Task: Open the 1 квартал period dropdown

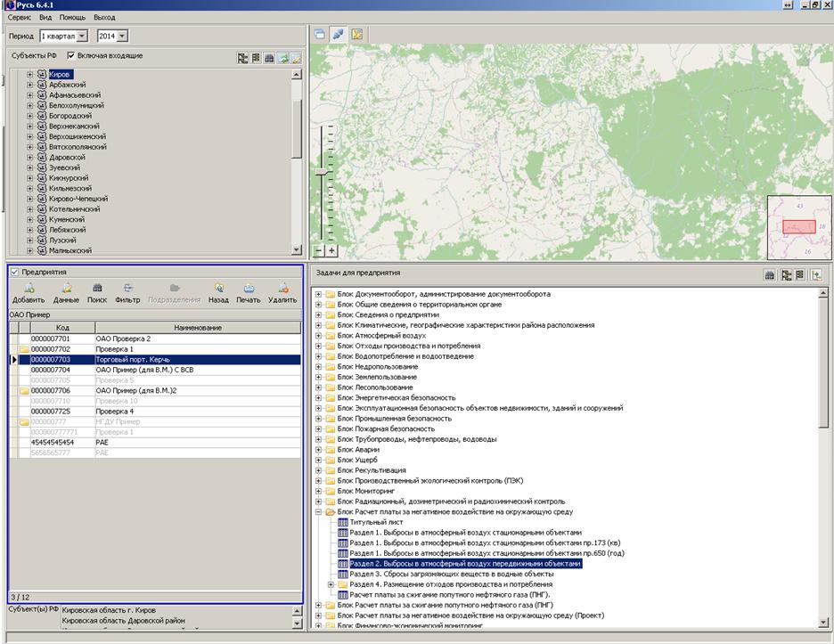Action: point(82,36)
